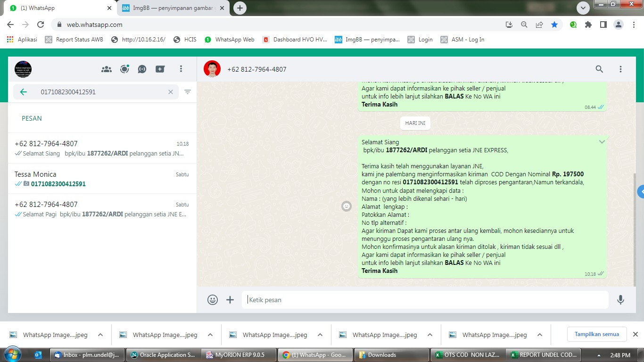The width and height of the screenshot is (644, 362).
Task: Open chat header menu three-dots
Action: (621, 69)
